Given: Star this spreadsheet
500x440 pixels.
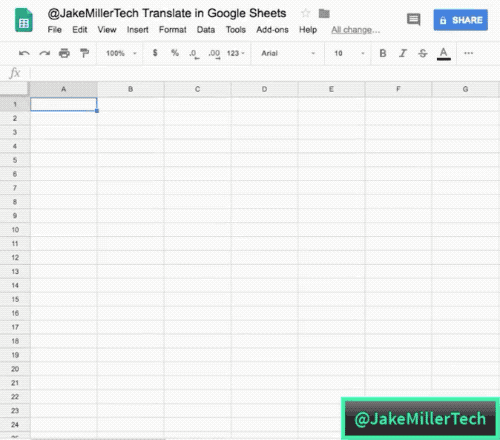Looking at the screenshot, I should pos(305,13).
